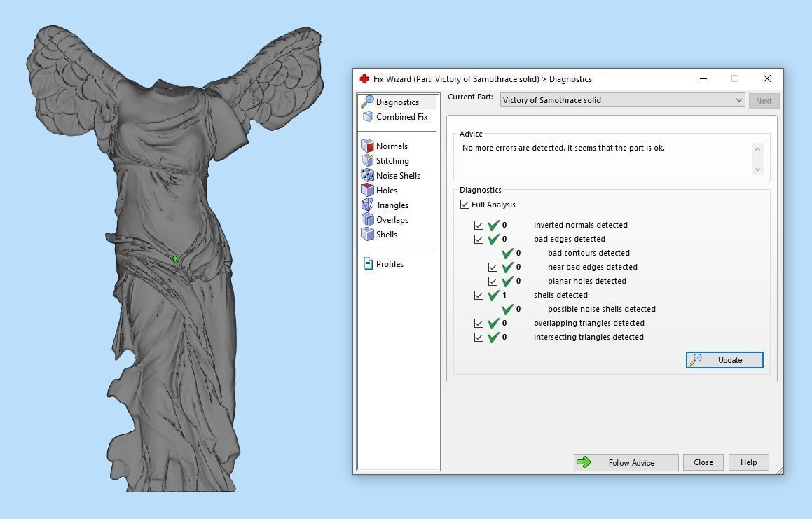Click the Triangles label in sidebar

[392, 205]
